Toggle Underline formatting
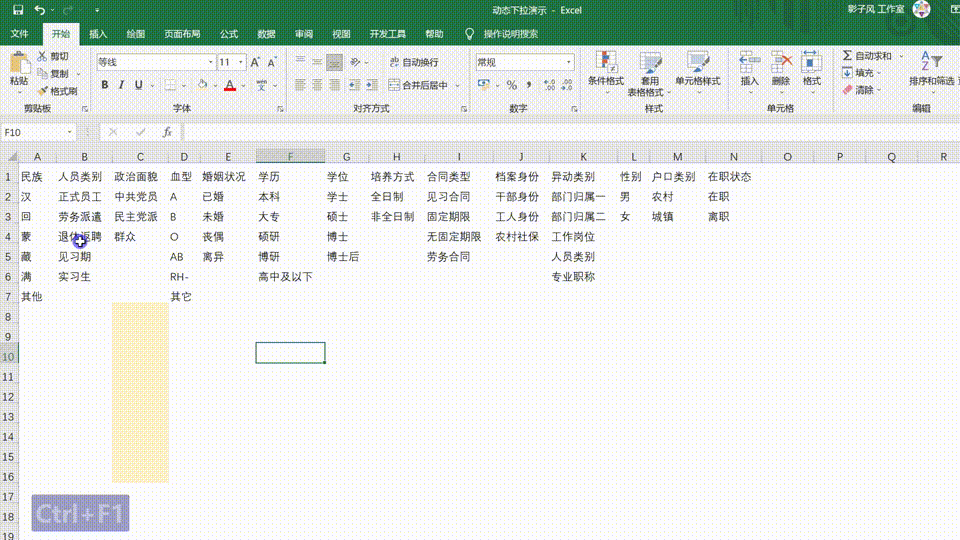960x540 pixels. [138, 85]
